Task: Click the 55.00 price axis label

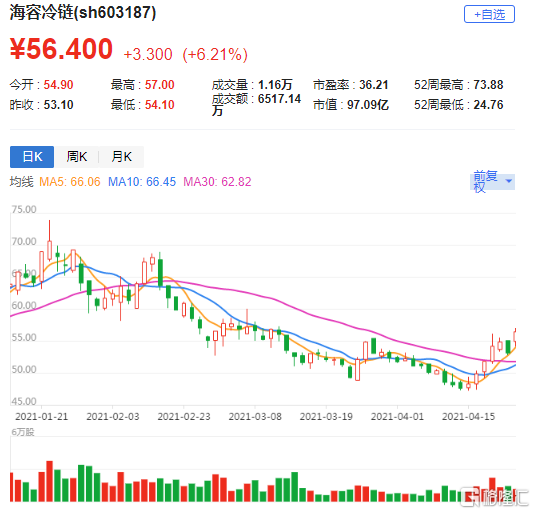Action: pos(24,338)
